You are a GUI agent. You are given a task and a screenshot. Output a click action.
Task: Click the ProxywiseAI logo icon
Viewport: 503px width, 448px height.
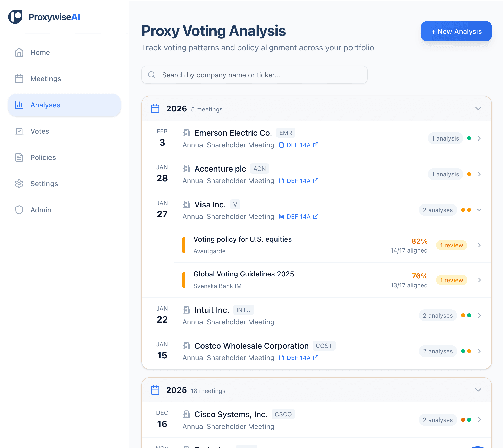coord(15,17)
